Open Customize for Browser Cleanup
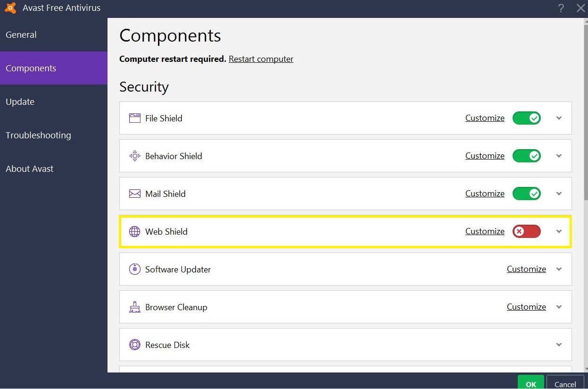 pos(526,307)
